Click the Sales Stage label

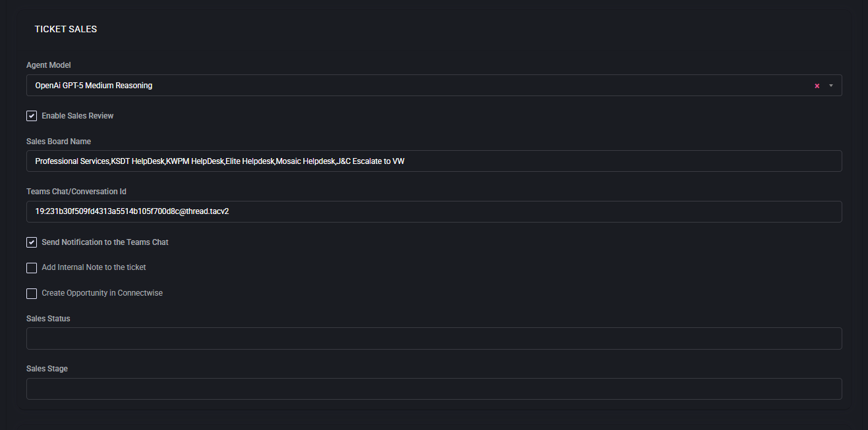coord(47,369)
